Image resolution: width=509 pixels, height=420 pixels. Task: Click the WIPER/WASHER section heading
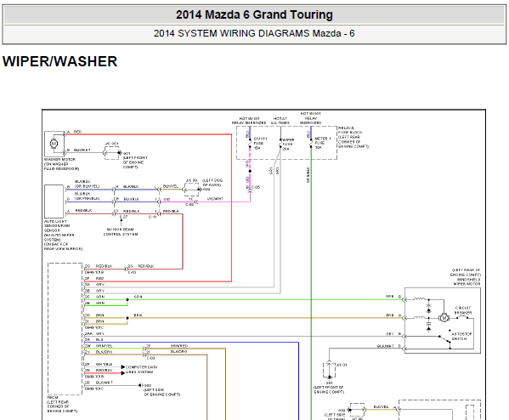tap(59, 61)
